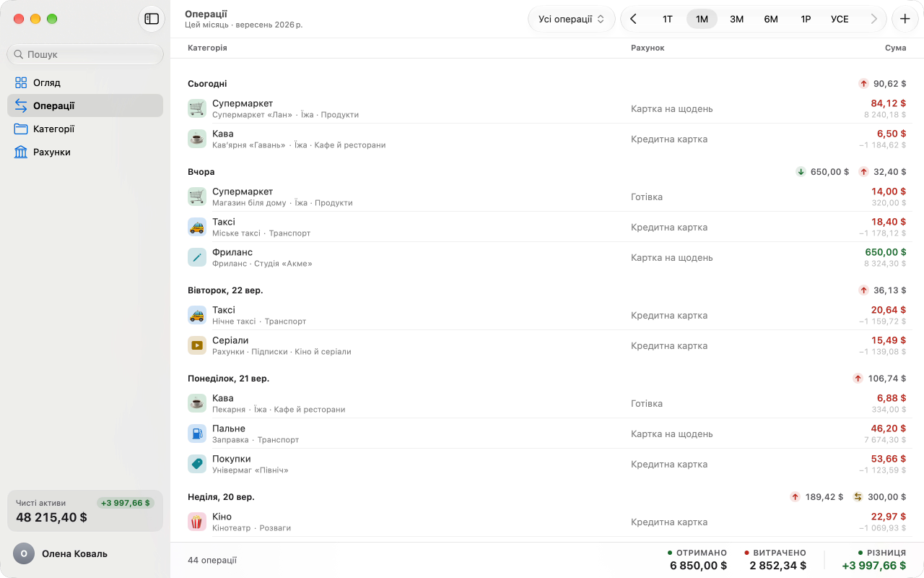Image resolution: width=924 pixels, height=578 pixels.
Task: Select the Пекарня Кава transaction row
Action: [x=546, y=403]
